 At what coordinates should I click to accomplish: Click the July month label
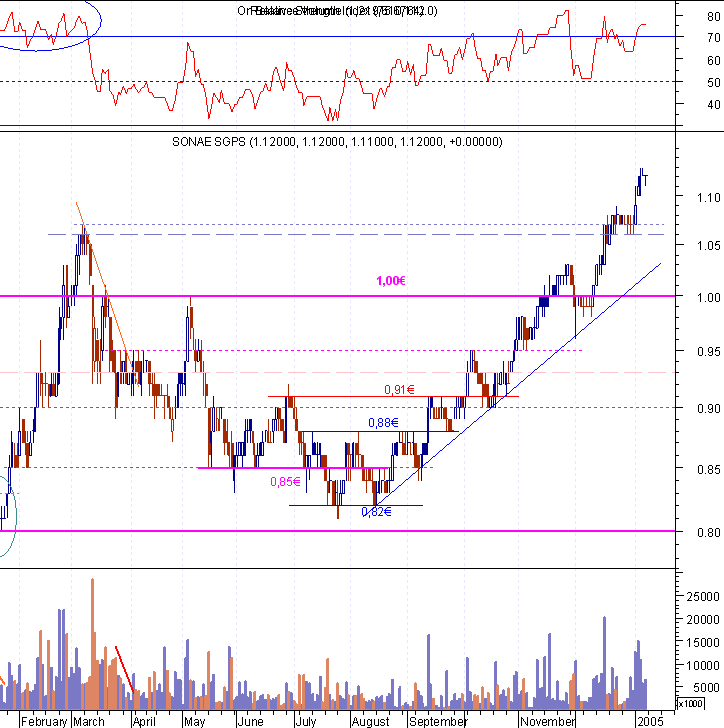tap(306, 722)
